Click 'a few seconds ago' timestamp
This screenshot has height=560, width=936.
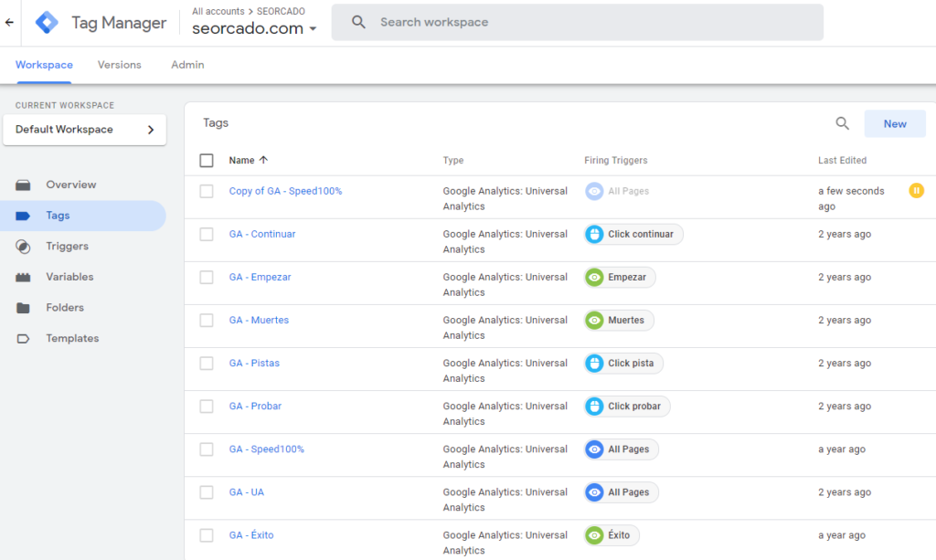tap(851, 198)
